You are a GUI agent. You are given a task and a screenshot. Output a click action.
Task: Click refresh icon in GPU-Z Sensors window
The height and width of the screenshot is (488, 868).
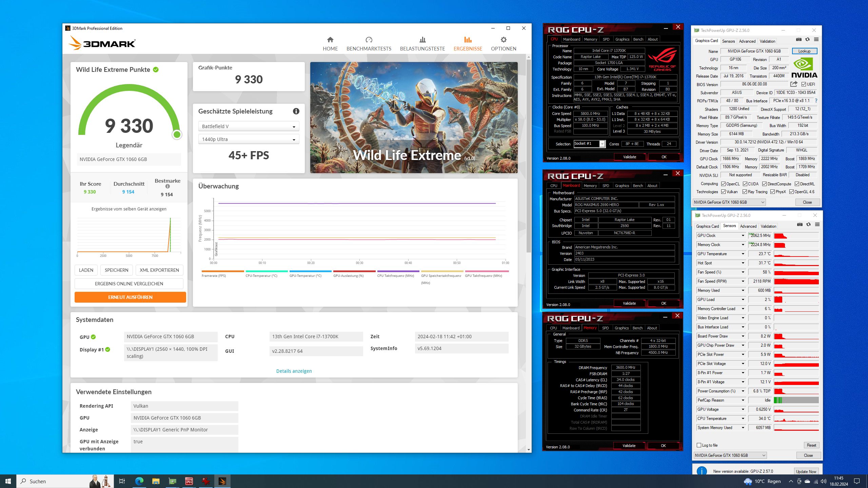(808, 225)
